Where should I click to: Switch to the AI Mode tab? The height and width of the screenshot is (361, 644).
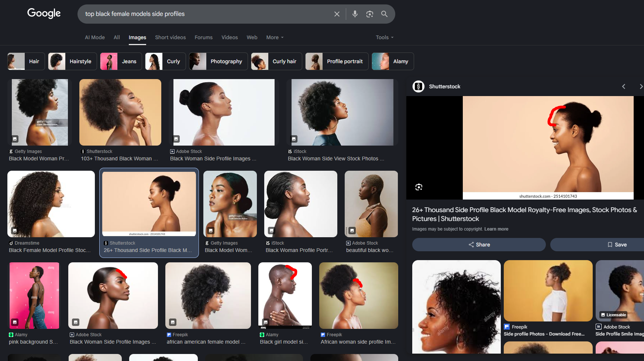(x=95, y=37)
